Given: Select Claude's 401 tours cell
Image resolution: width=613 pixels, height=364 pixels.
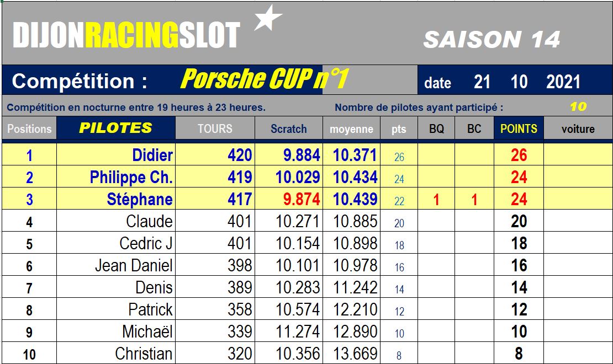Looking at the screenshot, I should pyautogui.click(x=215, y=221).
